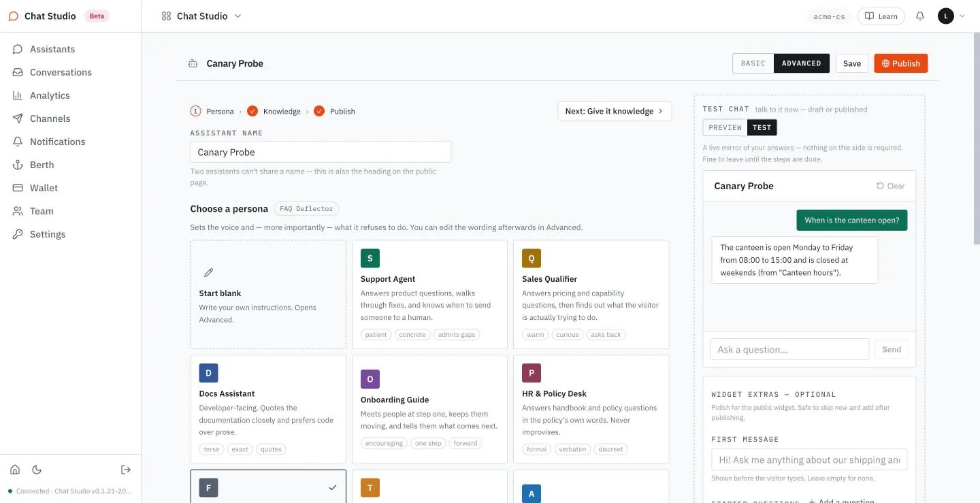Open Settings key icon

[x=18, y=234]
